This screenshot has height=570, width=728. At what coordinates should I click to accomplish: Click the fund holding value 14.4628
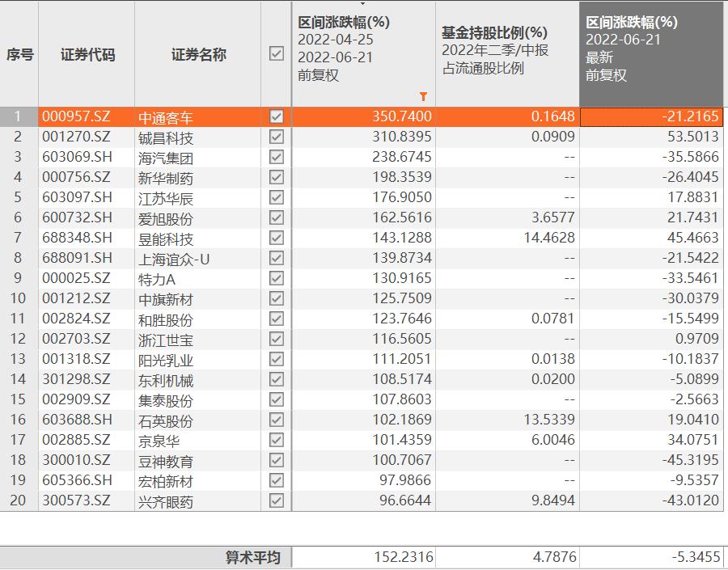click(x=549, y=238)
